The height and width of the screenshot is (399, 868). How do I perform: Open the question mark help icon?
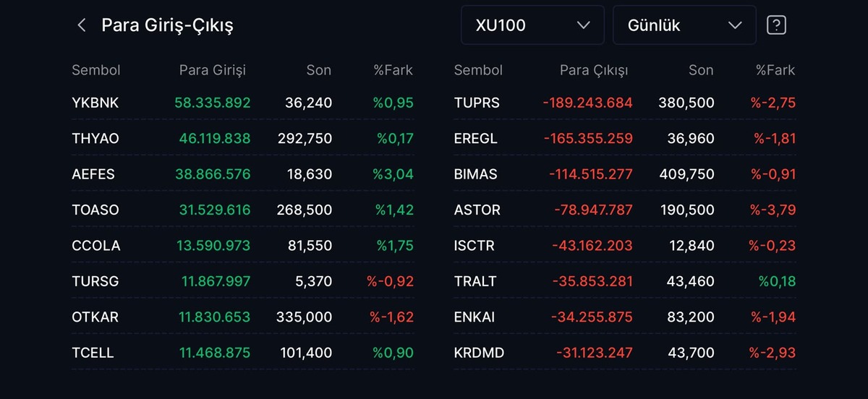point(776,25)
